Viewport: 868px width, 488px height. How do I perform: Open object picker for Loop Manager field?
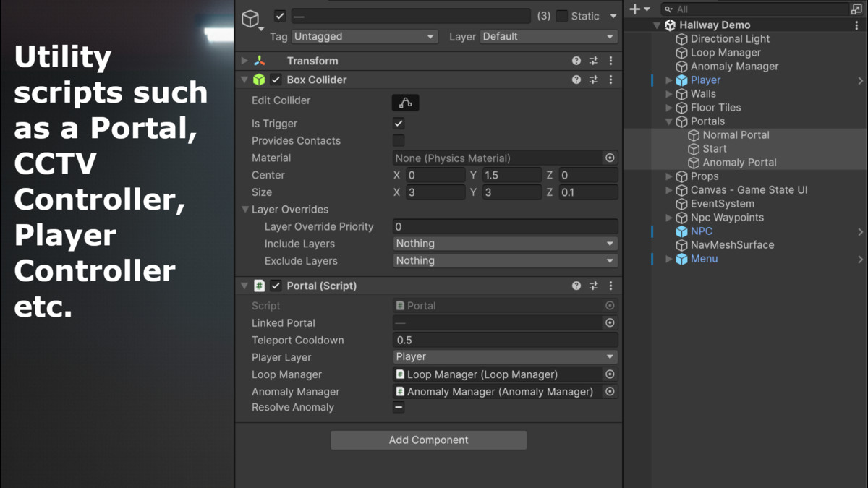pyautogui.click(x=610, y=374)
